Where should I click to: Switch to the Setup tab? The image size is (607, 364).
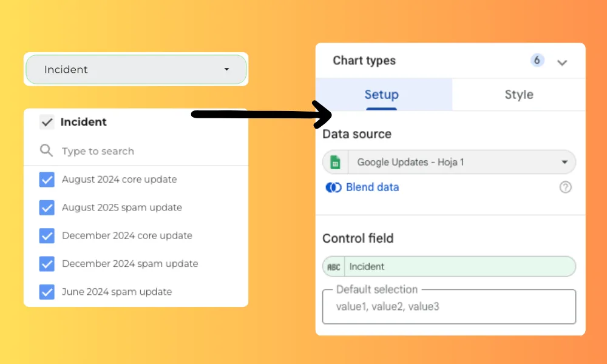point(381,95)
